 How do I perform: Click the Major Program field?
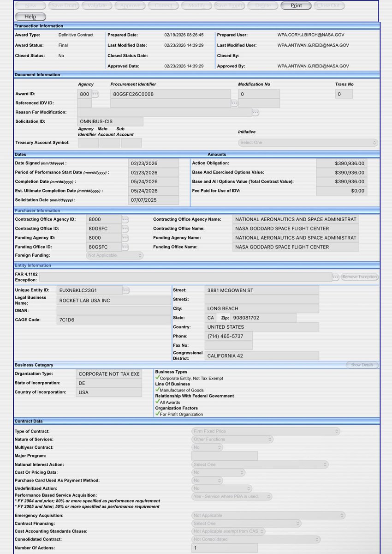coord(225,456)
